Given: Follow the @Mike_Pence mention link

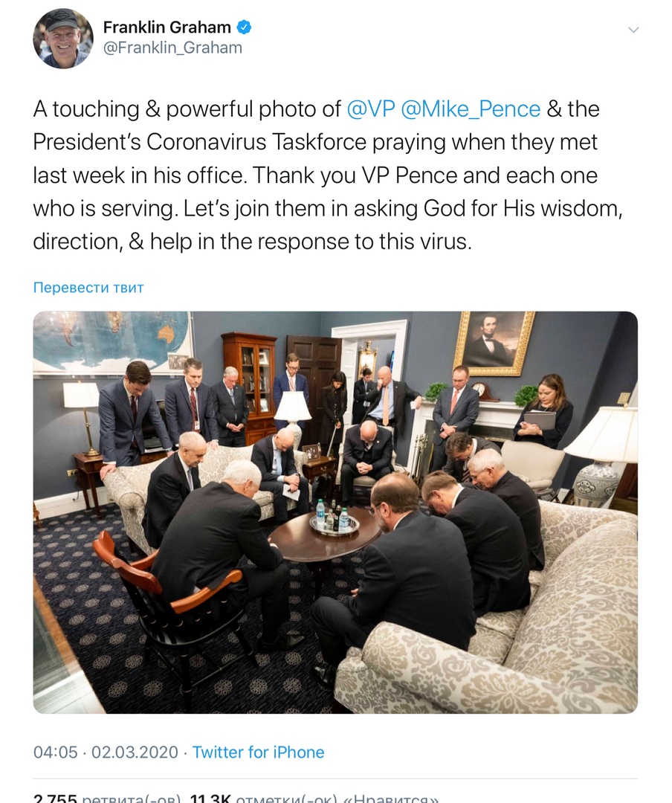Looking at the screenshot, I should [471, 109].
